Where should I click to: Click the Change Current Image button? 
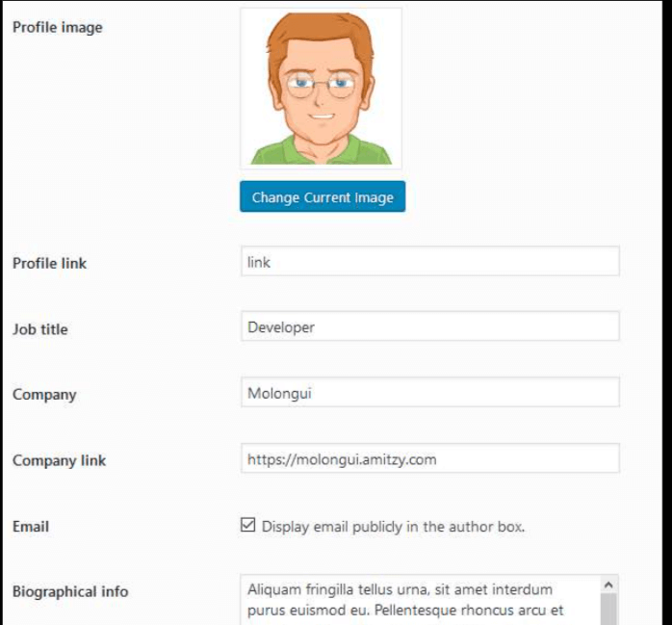[x=323, y=196]
